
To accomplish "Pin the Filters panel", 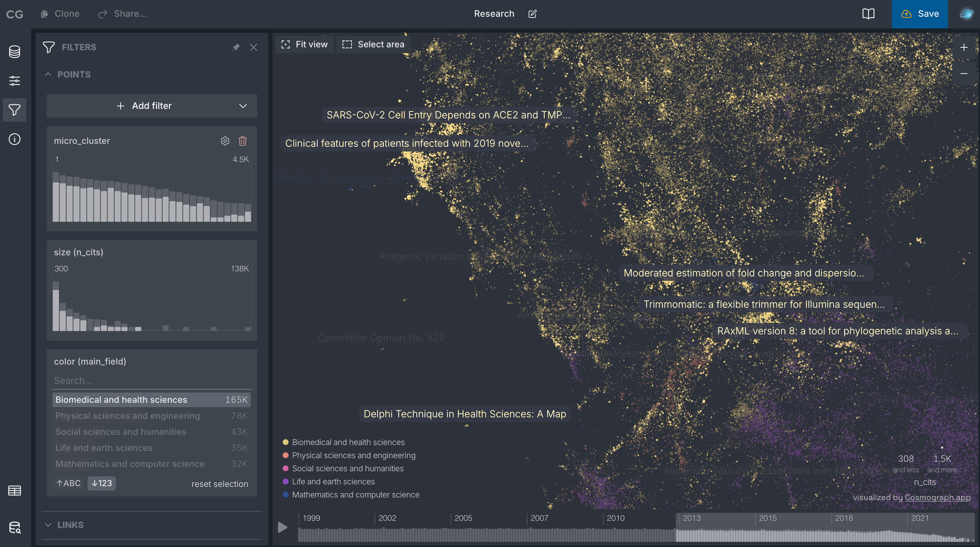I will coord(236,47).
